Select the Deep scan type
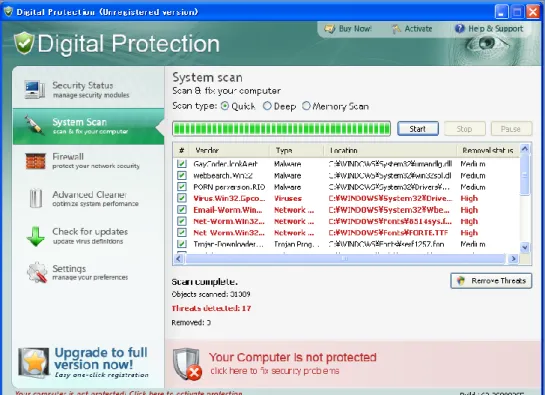Viewport: 545px width, 395px height. 267,106
